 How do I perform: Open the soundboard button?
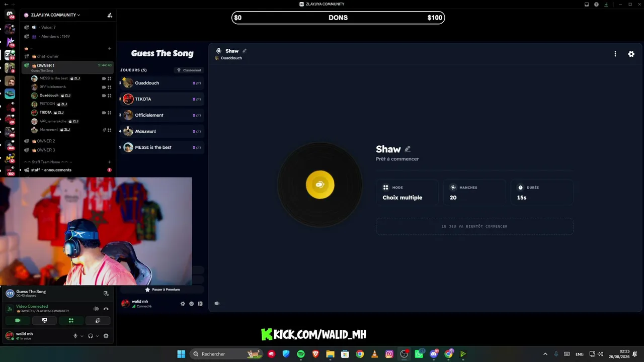point(98,320)
